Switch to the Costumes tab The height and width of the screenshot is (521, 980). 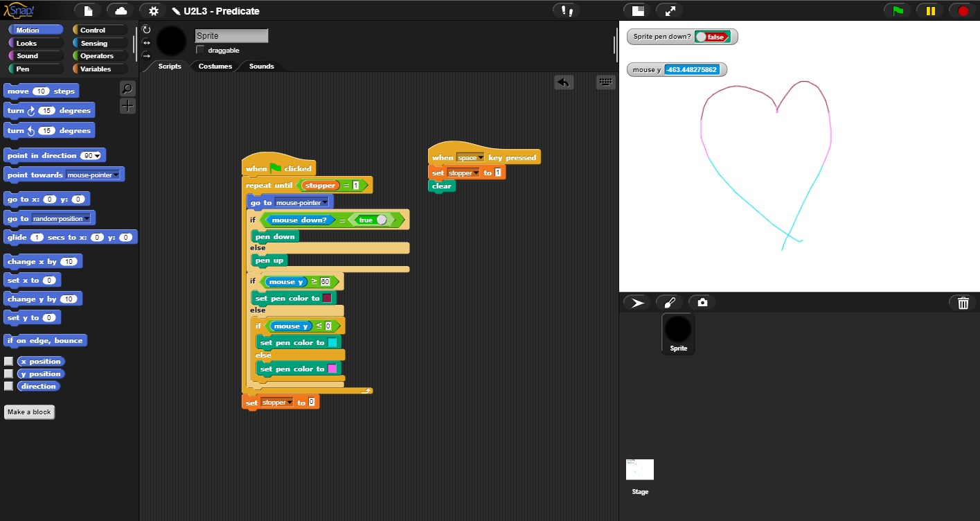215,67
